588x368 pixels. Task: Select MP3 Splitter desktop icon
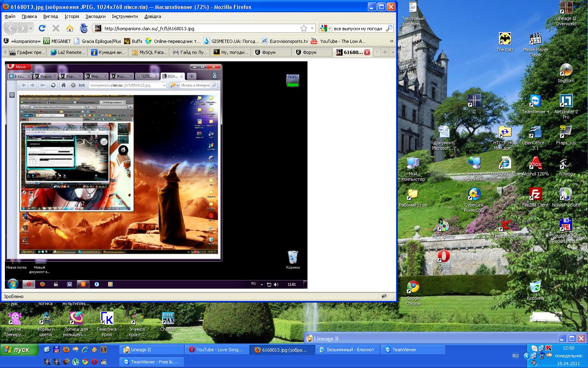pos(443,229)
